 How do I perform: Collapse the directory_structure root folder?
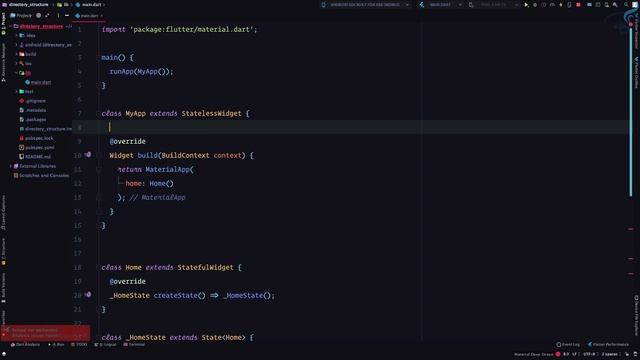11,26
